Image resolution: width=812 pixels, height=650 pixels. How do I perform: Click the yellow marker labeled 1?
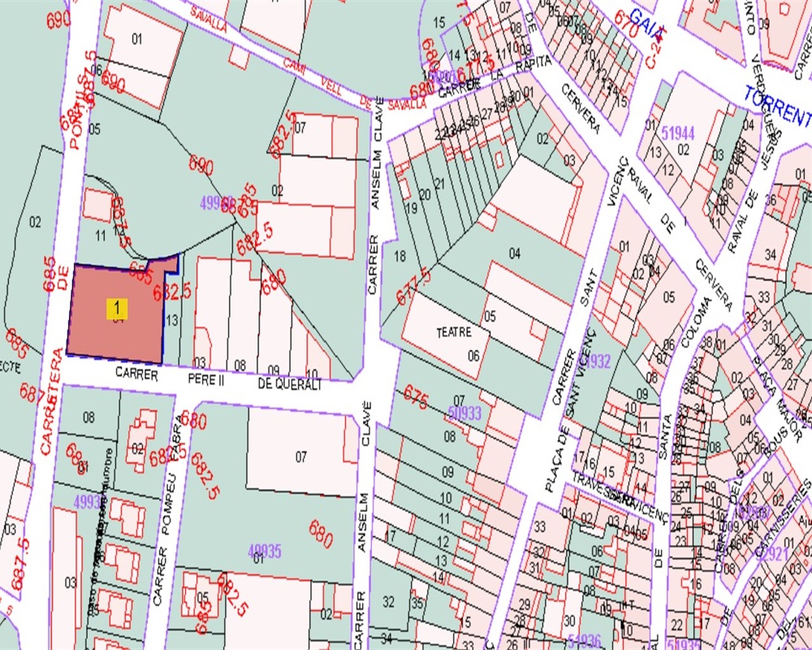tap(118, 308)
